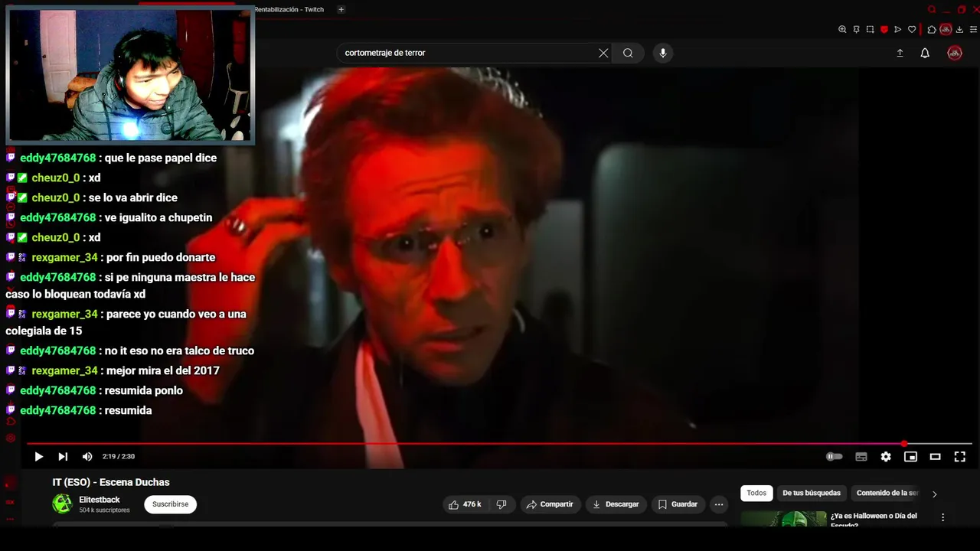The width and height of the screenshot is (980, 551).
Task: Click the Suscribirse button
Action: (170, 504)
